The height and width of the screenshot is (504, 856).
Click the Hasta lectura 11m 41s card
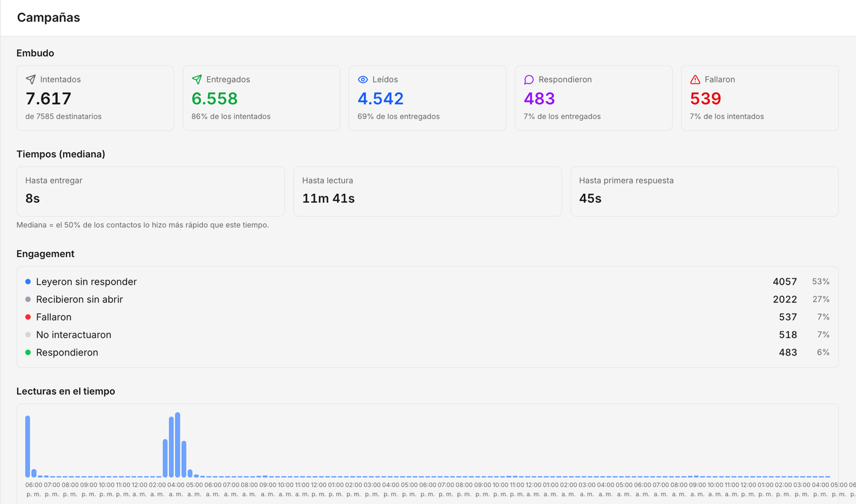[x=427, y=191]
